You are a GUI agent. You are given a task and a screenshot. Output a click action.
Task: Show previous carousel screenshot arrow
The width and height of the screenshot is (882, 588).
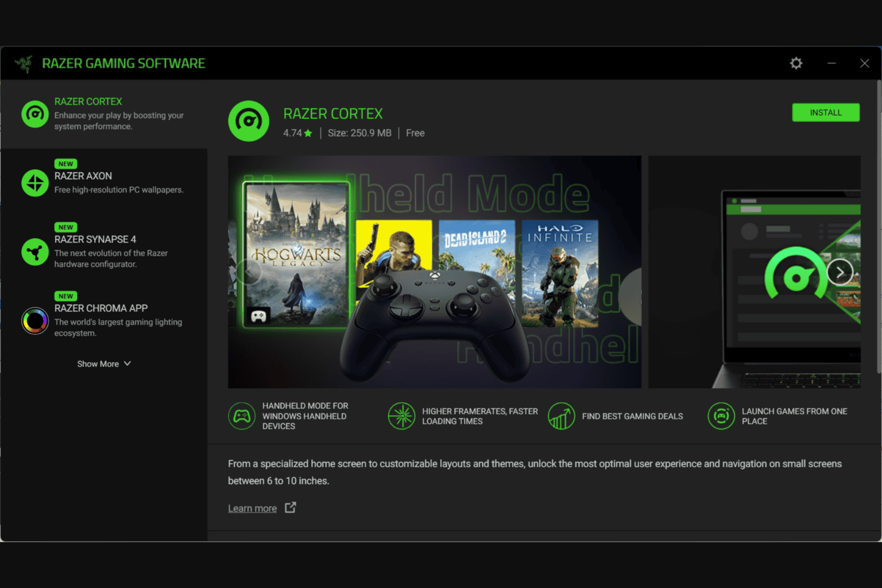pos(249,272)
